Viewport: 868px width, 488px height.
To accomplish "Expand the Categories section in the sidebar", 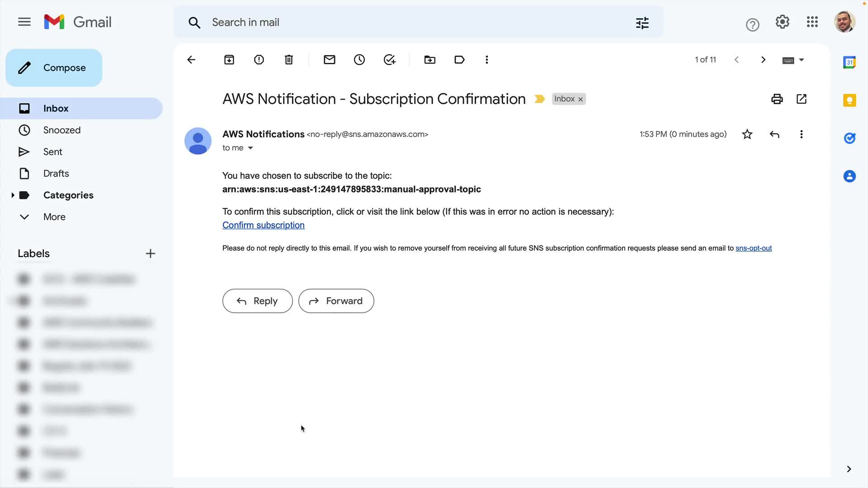I will [13, 195].
